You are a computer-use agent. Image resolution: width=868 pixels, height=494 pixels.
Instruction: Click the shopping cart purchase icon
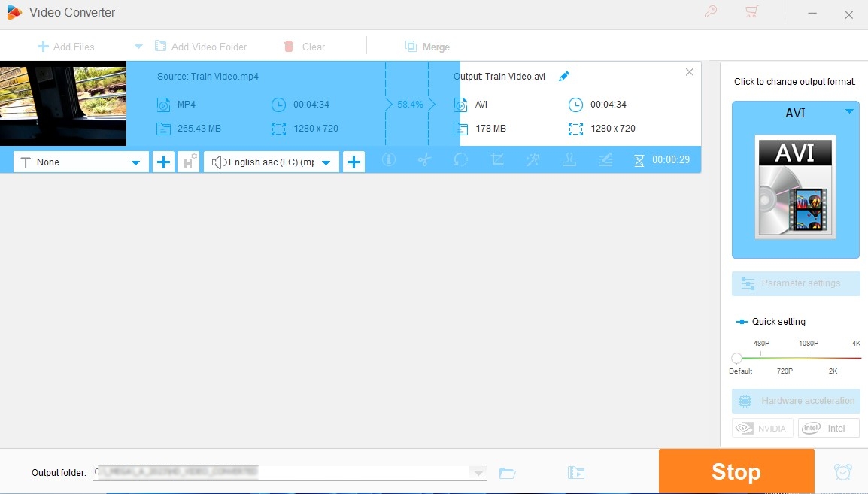[x=751, y=11]
